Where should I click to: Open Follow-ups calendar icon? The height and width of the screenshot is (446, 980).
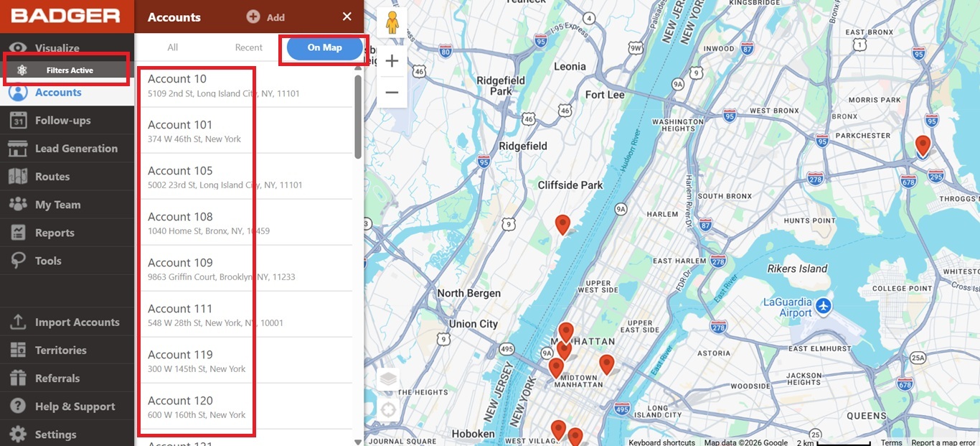pyautogui.click(x=18, y=120)
